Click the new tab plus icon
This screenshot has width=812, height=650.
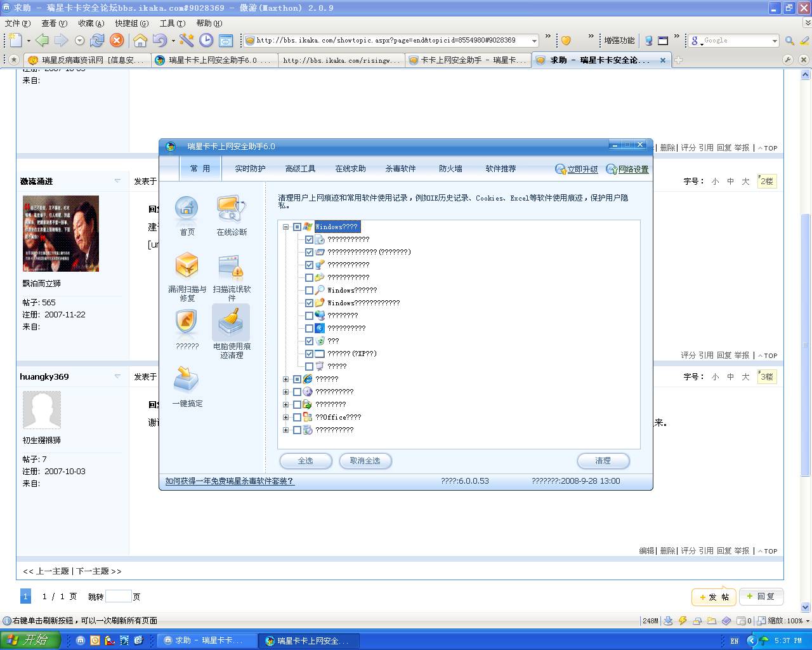point(678,60)
